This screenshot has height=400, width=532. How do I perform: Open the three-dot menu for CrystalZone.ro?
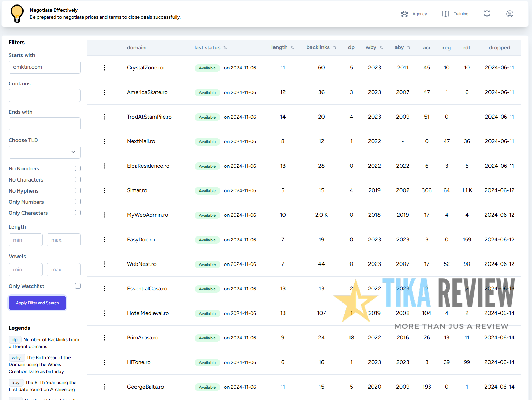(105, 68)
